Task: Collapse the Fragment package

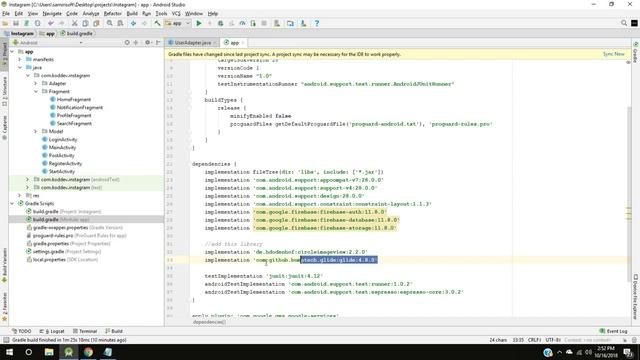Action: 36,91
